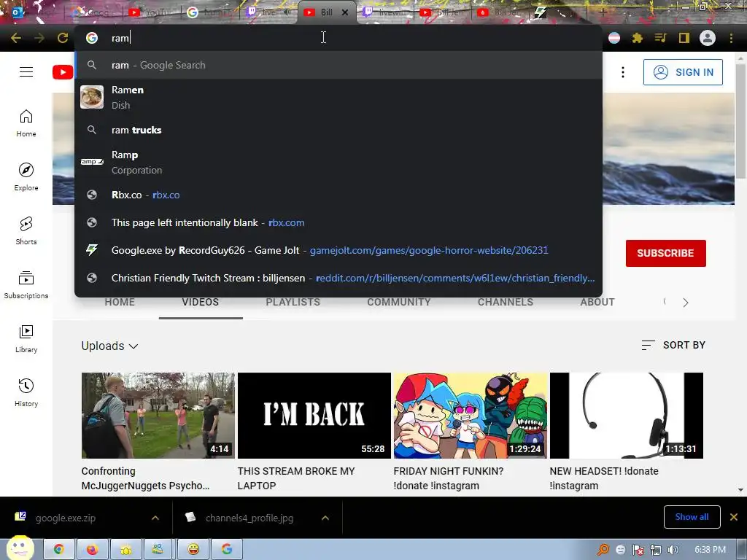Click the Google G taskbar icon
This screenshot has width=747, height=560.
[227, 550]
